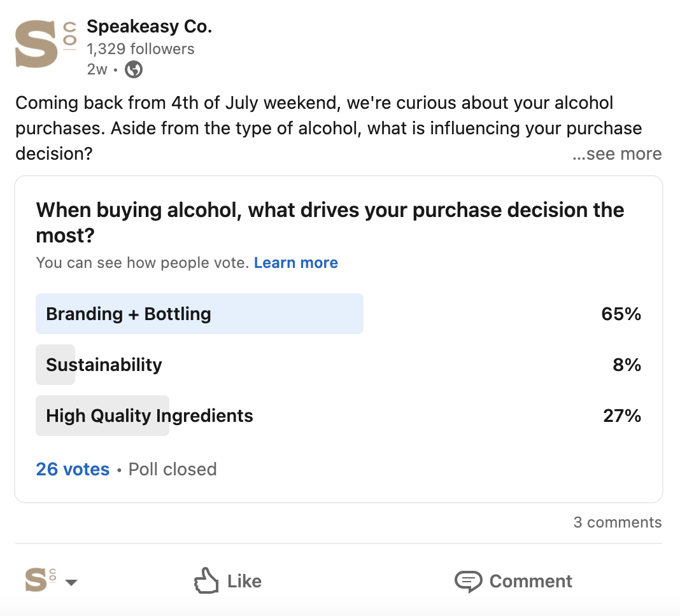This screenshot has width=680, height=616.
Task: Click the "2w" post timestamp
Action: tap(97, 69)
